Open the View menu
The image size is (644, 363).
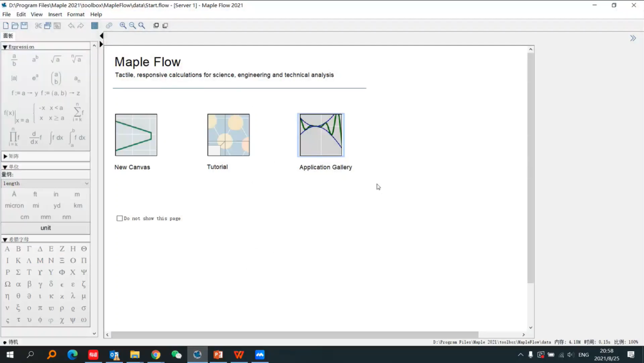[36, 14]
